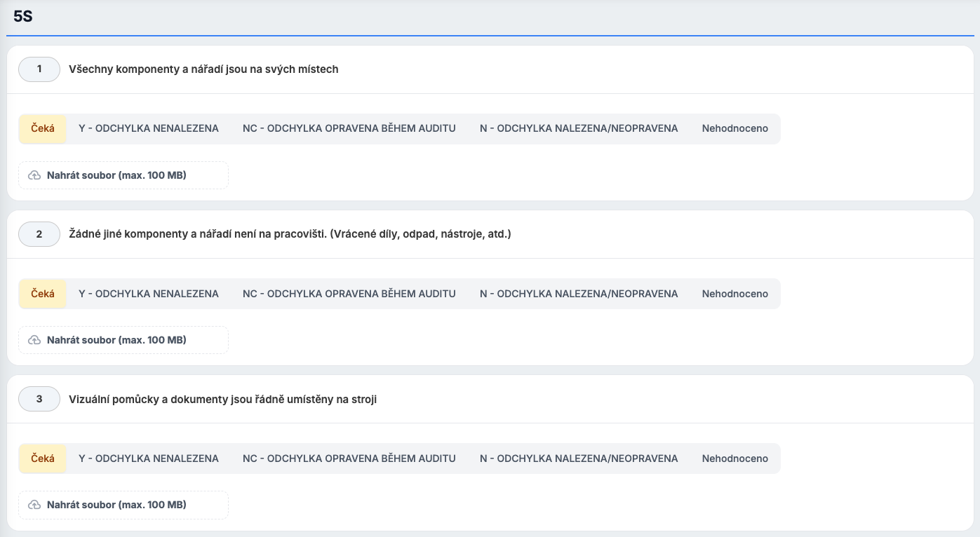Set question 3 to "Nehodnoceno"
This screenshot has height=537, width=980.
pyautogui.click(x=734, y=458)
